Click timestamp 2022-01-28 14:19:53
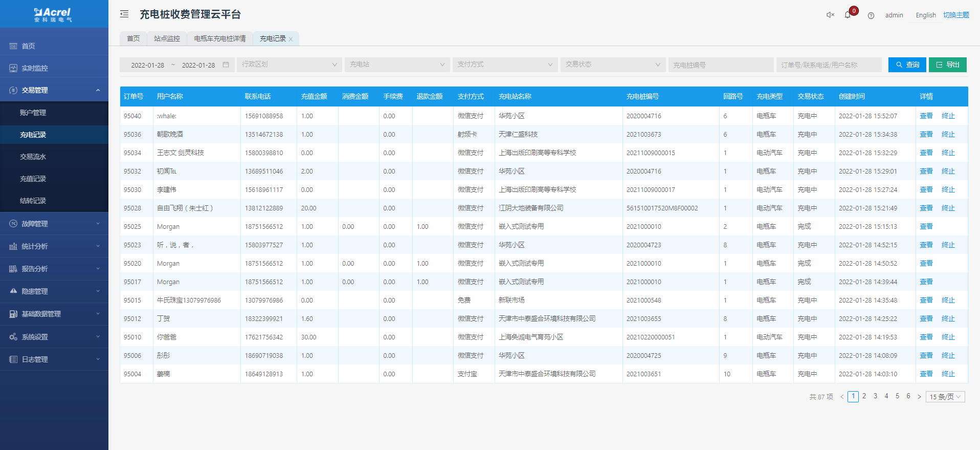980x450 pixels. [868, 337]
